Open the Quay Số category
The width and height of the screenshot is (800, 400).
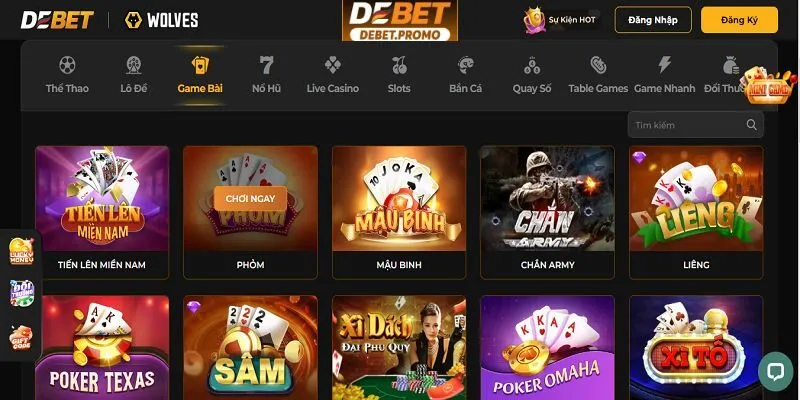[532, 75]
